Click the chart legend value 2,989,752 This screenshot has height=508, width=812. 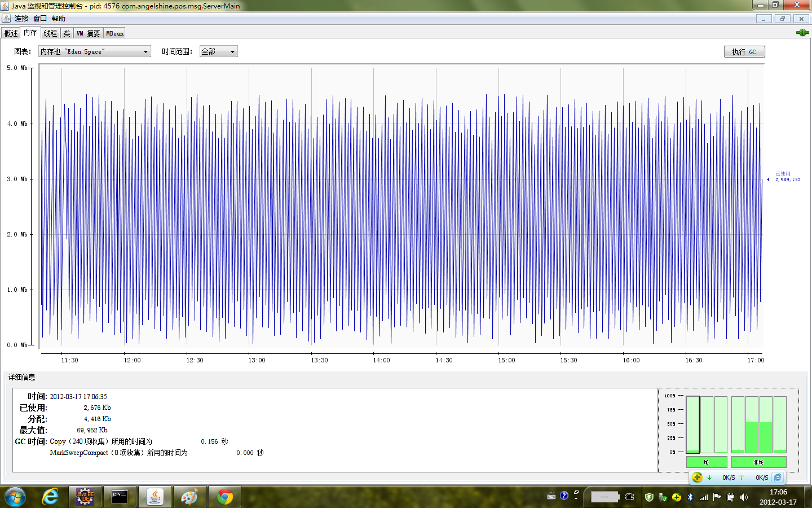point(788,179)
